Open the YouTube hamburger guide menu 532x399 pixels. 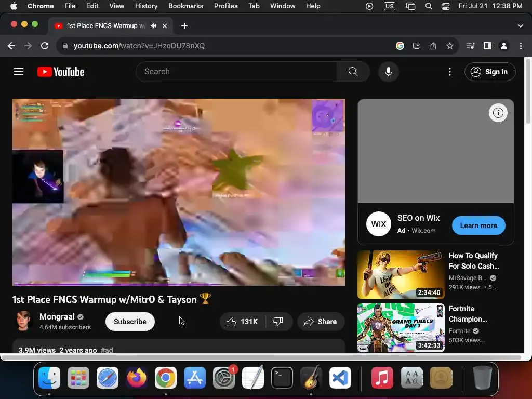19,72
